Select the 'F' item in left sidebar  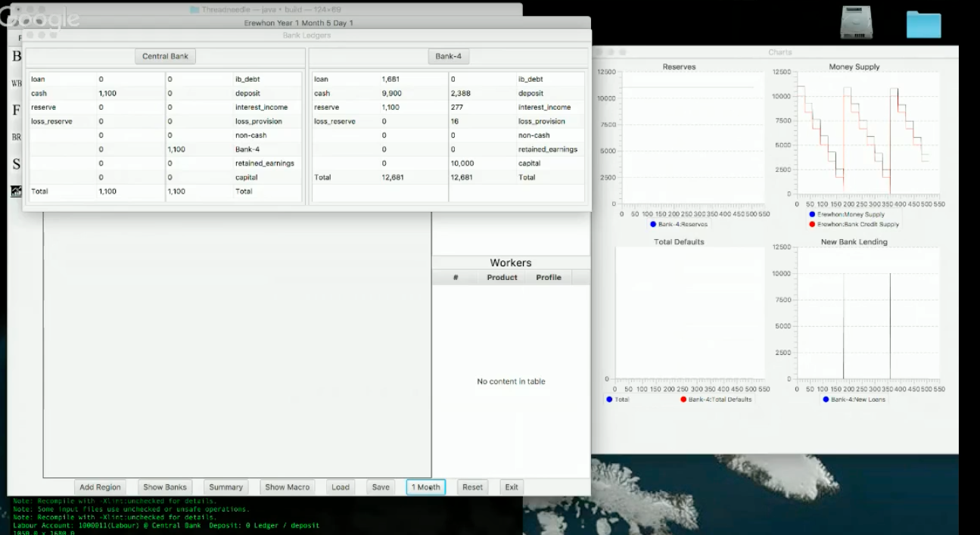[x=16, y=110]
